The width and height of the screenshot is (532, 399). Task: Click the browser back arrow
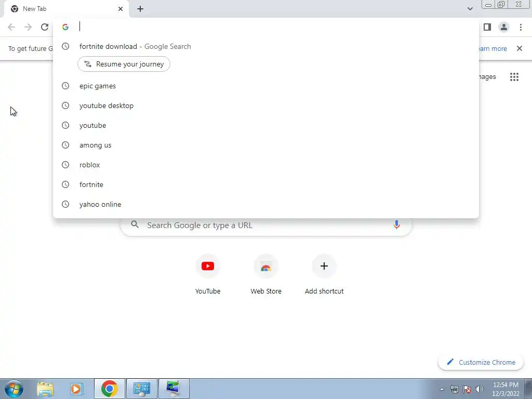pos(11,27)
